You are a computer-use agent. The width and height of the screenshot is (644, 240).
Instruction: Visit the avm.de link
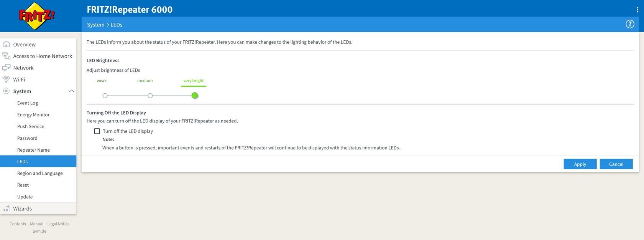pyautogui.click(x=39, y=231)
